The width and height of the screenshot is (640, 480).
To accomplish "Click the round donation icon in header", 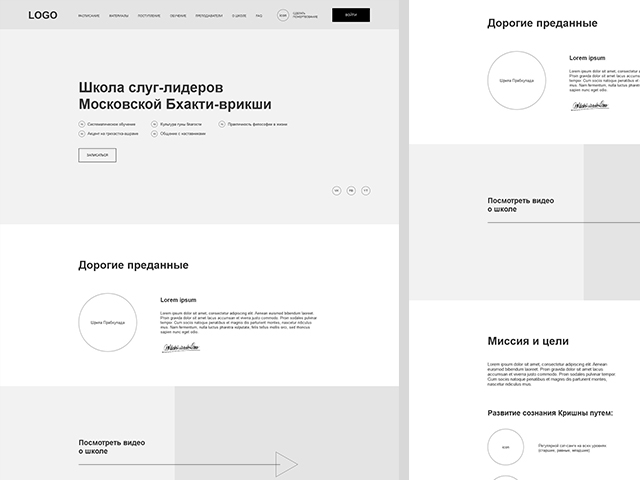I will pos(283,16).
